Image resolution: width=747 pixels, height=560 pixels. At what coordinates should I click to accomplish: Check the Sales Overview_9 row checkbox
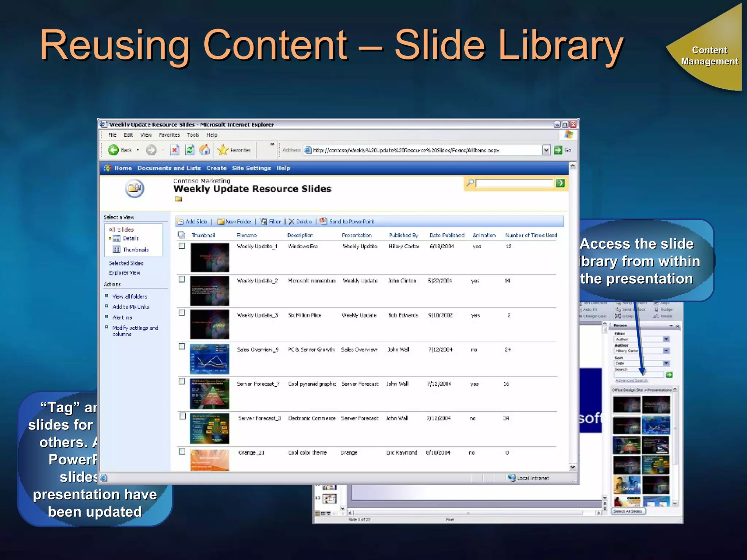coord(182,346)
